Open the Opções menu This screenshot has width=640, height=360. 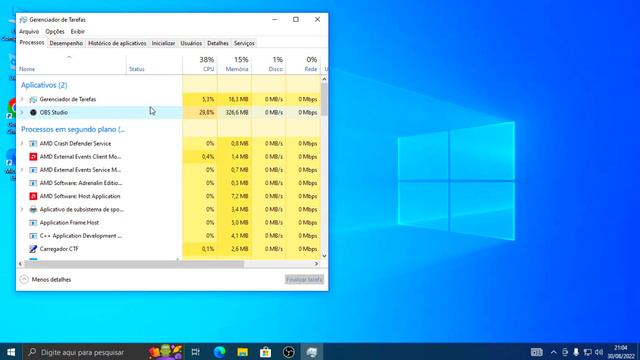click(55, 31)
